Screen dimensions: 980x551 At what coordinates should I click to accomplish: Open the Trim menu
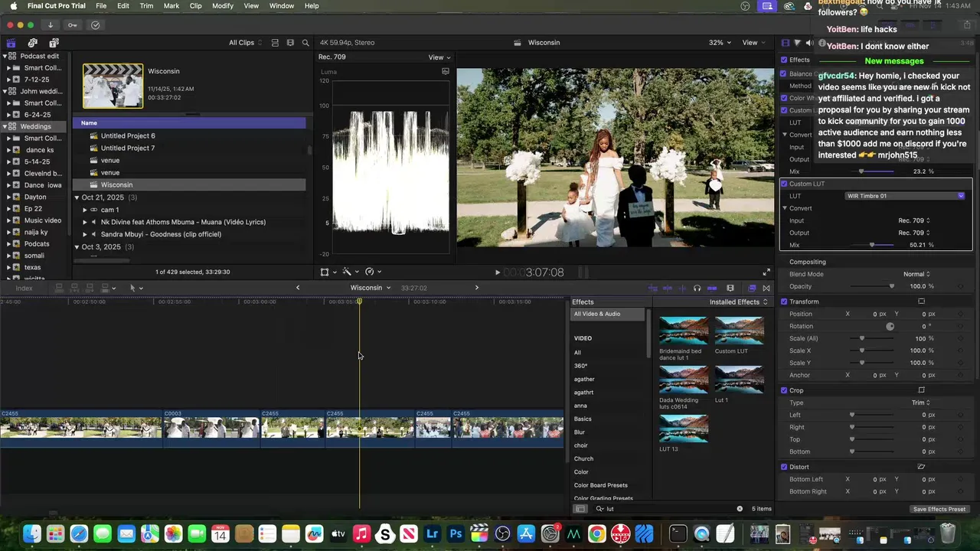[x=146, y=6]
